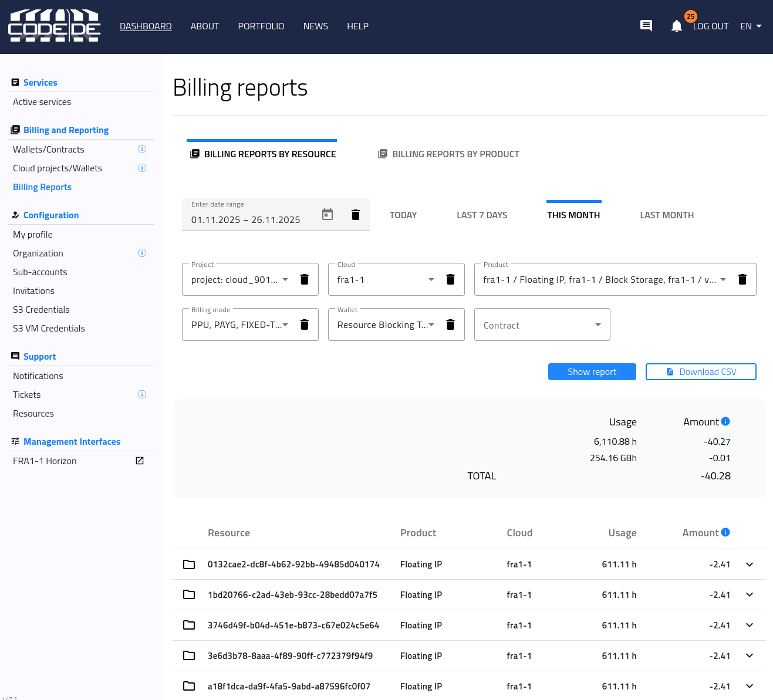Click the Download CSV button

(x=701, y=372)
